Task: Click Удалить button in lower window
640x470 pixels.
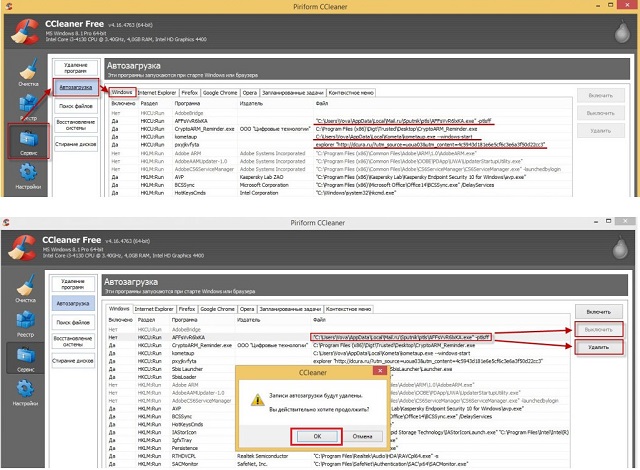Action: coord(599,347)
